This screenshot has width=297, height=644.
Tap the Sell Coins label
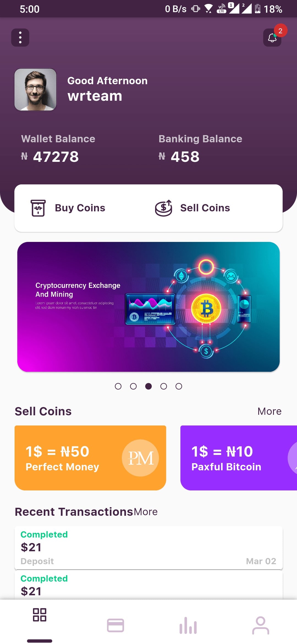(205, 208)
